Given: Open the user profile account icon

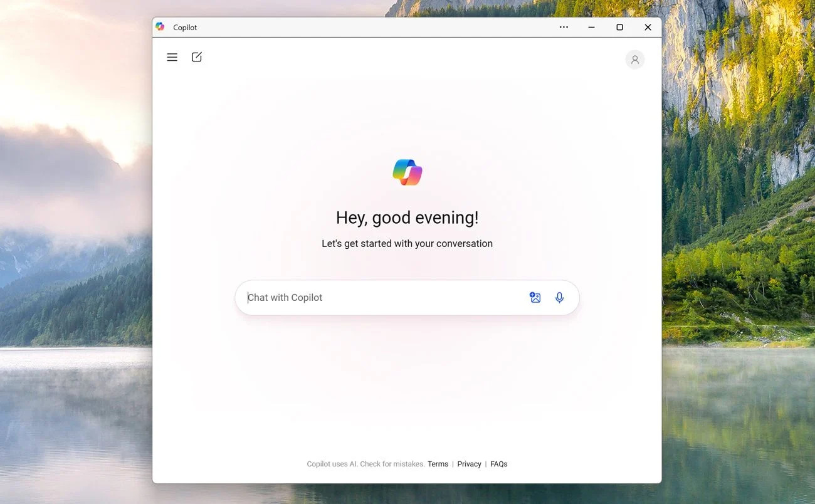Looking at the screenshot, I should tap(634, 60).
